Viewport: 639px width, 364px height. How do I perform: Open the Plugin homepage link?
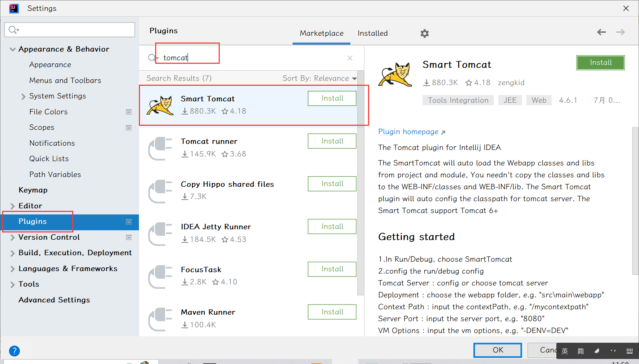pyautogui.click(x=412, y=132)
